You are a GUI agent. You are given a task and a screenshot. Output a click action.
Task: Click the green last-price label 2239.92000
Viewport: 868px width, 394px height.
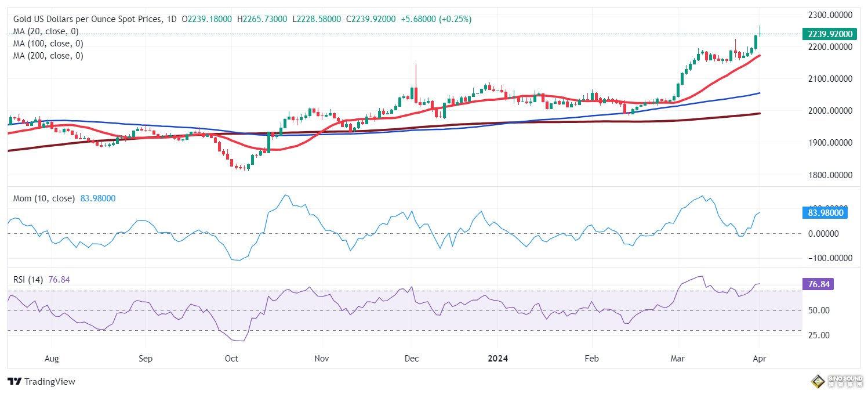[830, 34]
